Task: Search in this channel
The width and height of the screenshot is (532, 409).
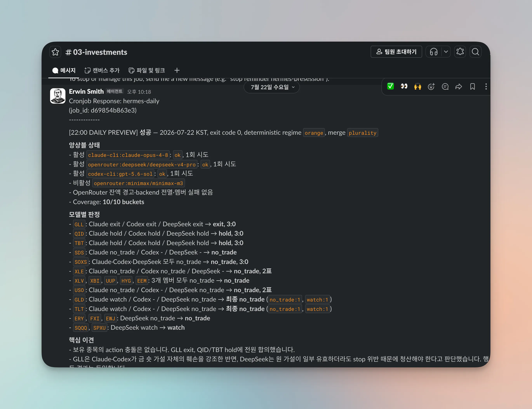Action: coord(475,52)
